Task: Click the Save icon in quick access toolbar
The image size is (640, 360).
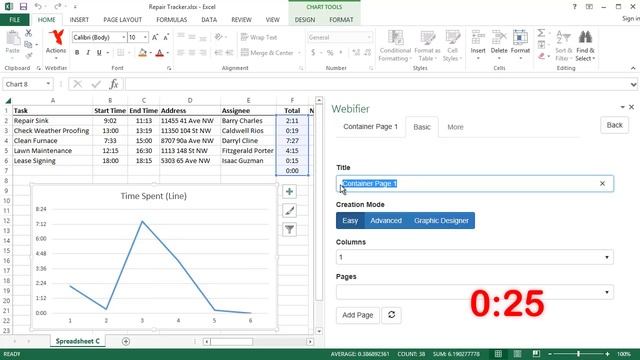Action: click(23, 7)
